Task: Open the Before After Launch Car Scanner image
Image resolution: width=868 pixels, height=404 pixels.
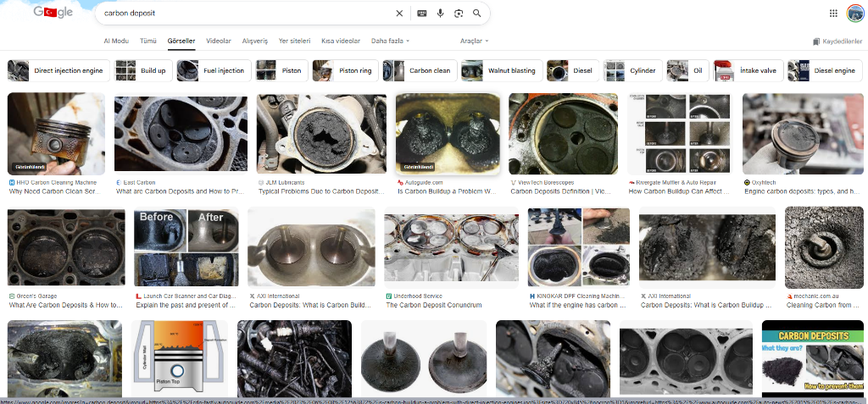Action: coord(186,247)
